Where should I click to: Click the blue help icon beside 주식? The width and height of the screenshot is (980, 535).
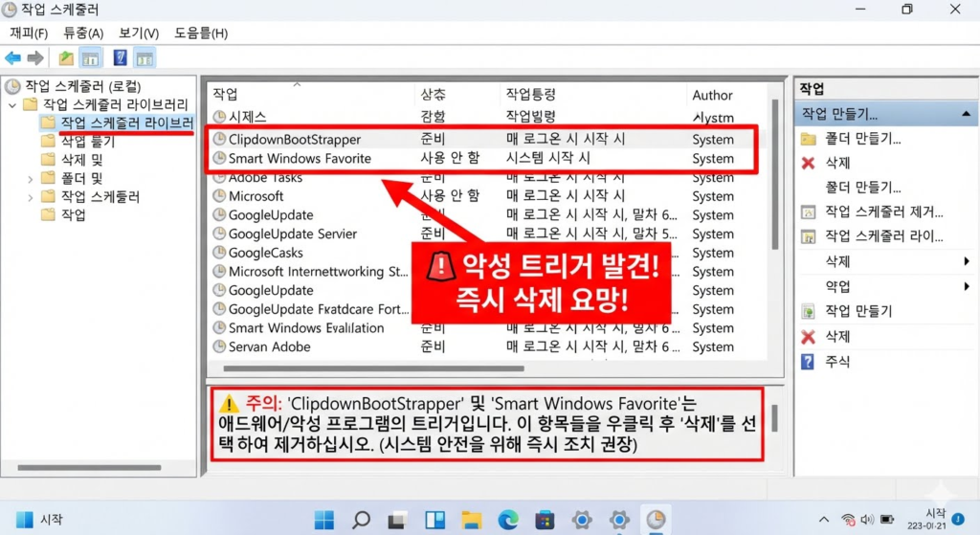point(808,361)
